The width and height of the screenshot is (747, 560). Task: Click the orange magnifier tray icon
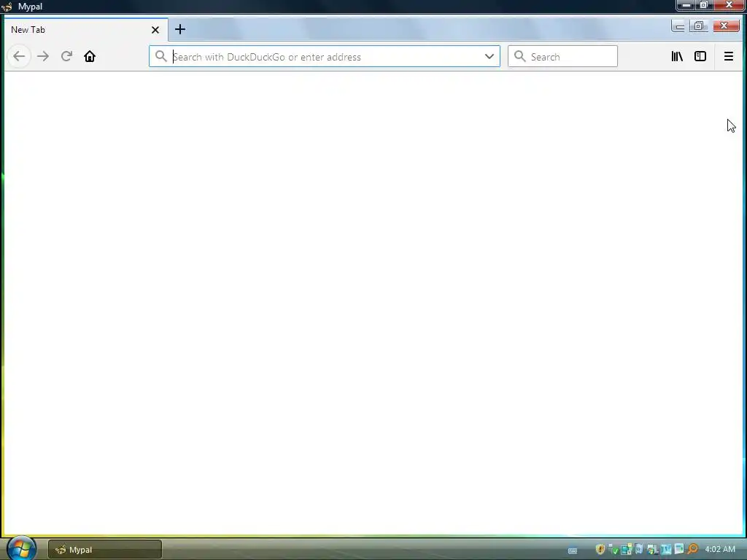tap(693, 550)
